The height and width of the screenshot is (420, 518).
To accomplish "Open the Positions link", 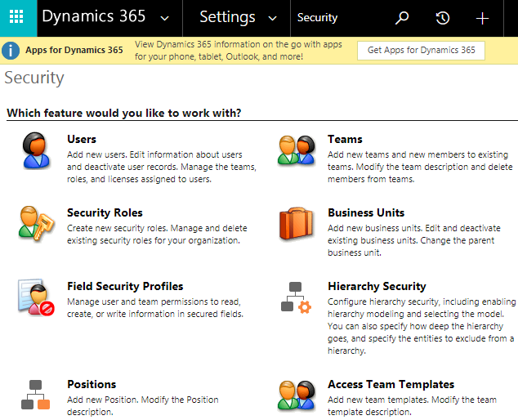I will click(x=92, y=384).
